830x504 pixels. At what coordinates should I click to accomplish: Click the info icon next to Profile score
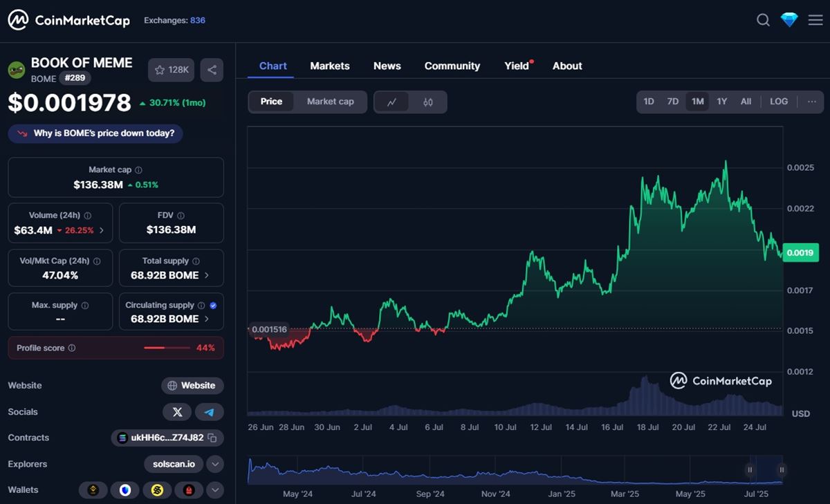click(x=72, y=348)
